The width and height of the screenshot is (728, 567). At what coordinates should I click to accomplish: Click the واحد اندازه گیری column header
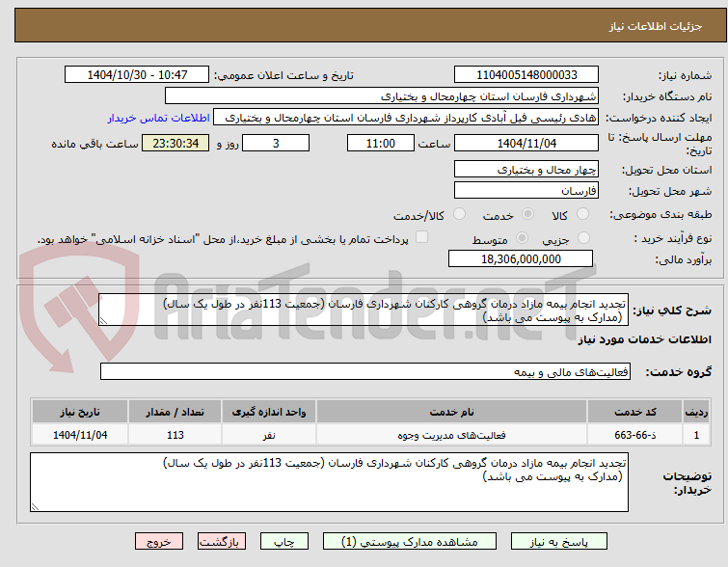click(269, 412)
